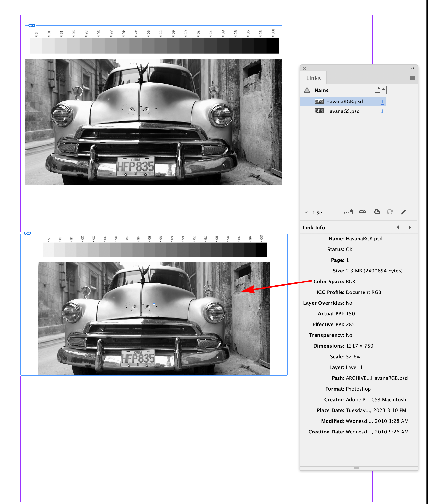The width and height of the screenshot is (444, 504).
Task: Click the blue link badge on the top image
Action: [32, 25]
